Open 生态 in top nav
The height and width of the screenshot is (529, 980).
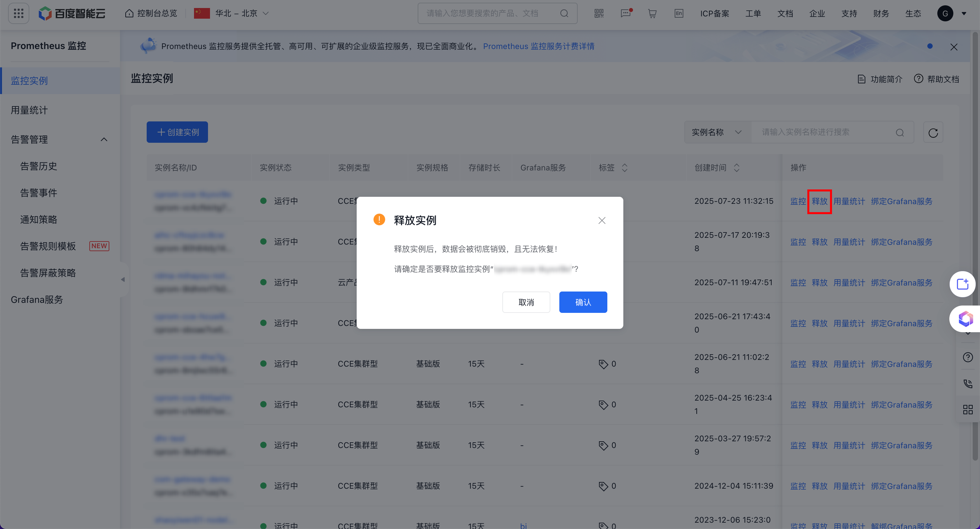click(x=913, y=13)
